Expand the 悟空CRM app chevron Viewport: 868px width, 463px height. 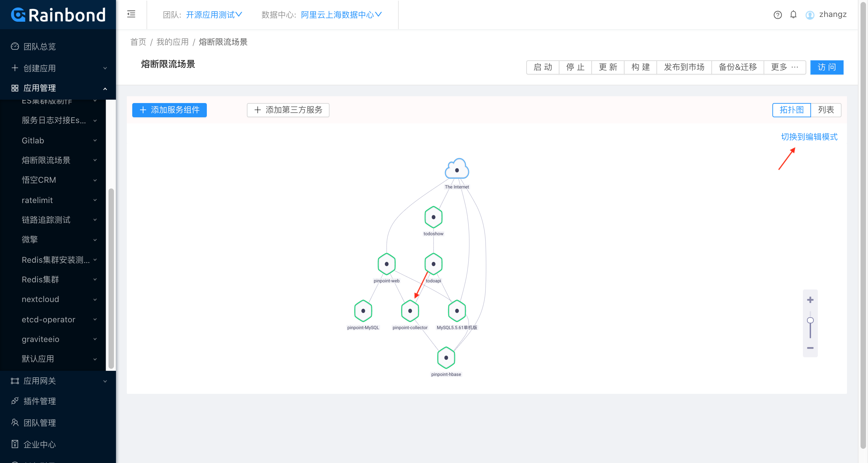(x=95, y=180)
